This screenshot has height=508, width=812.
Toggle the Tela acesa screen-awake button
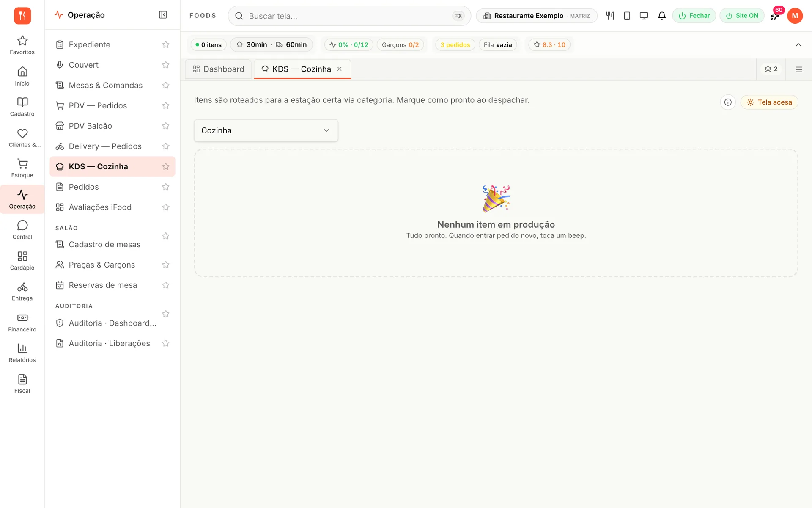tap(769, 102)
